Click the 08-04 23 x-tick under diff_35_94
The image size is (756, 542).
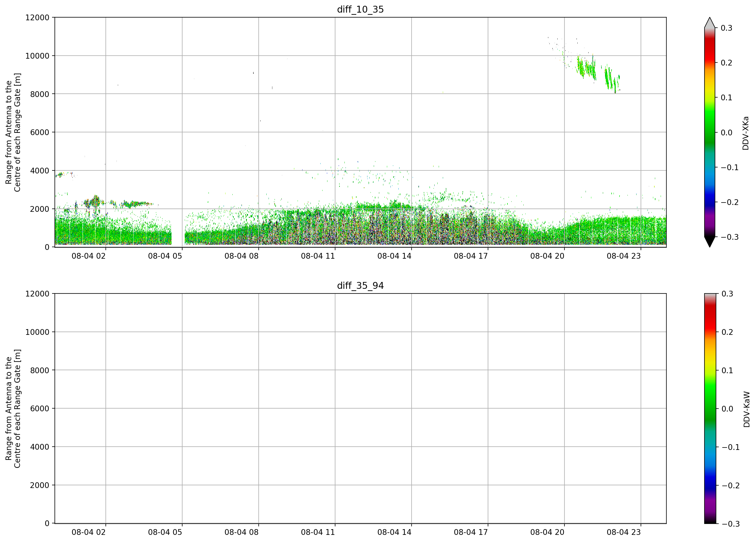coord(624,532)
